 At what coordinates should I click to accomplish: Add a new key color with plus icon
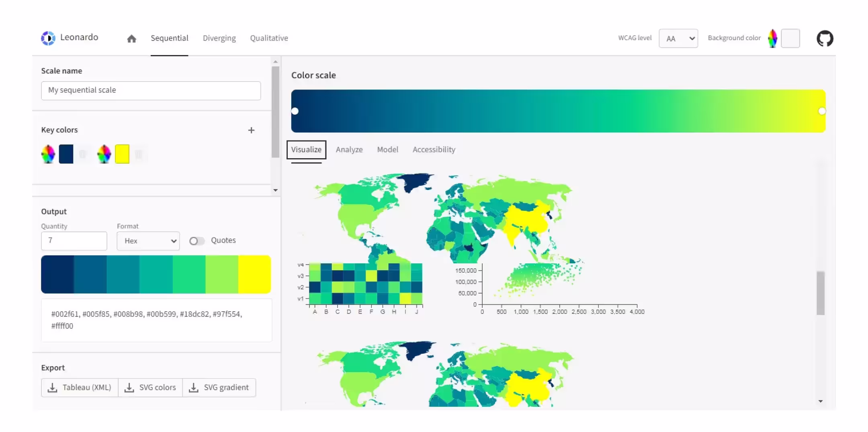pyautogui.click(x=251, y=130)
